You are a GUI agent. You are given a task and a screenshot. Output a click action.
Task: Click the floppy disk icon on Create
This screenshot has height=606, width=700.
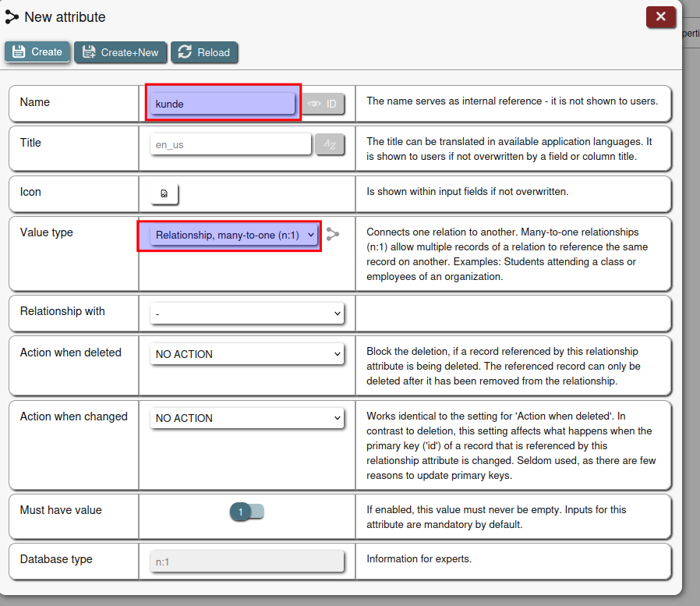tap(19, 52)
